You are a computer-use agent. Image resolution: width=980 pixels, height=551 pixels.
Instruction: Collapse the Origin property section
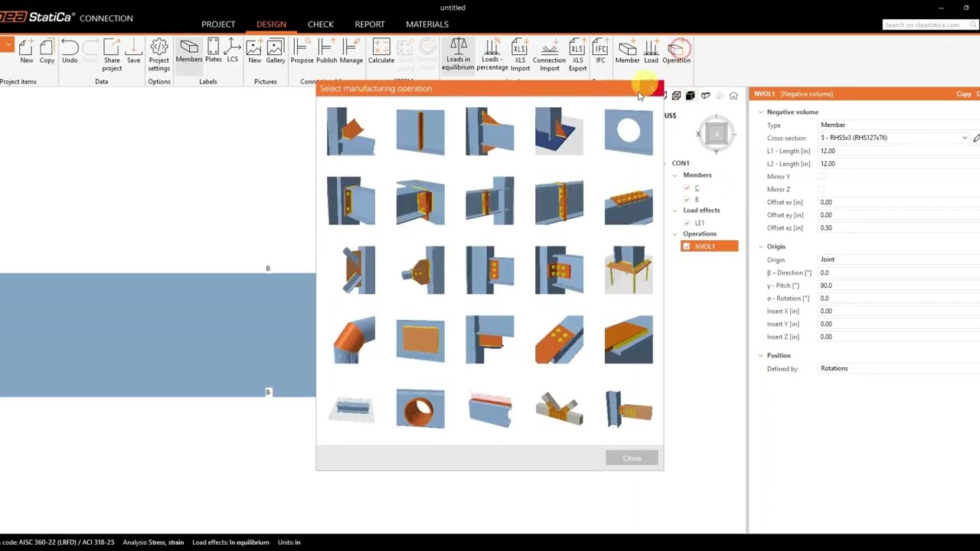click(761, 246)
